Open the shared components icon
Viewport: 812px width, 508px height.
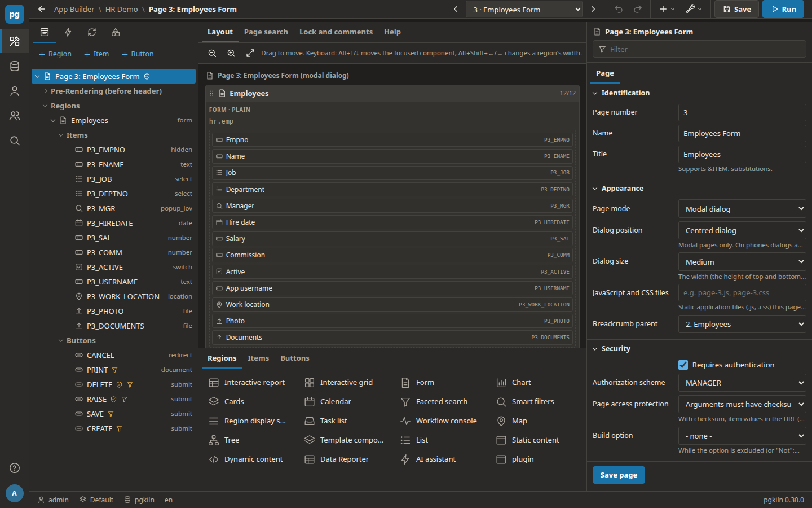tap(116, 32)
